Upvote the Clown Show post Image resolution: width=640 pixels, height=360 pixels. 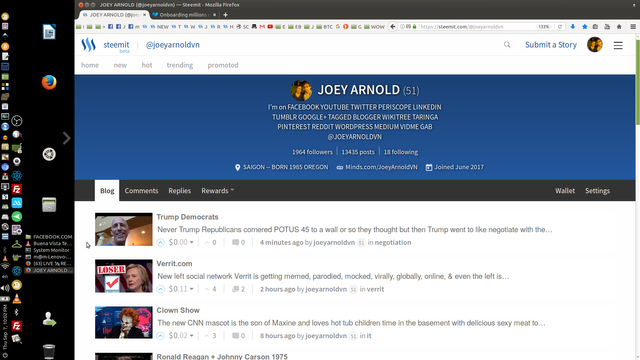[160, 336]
